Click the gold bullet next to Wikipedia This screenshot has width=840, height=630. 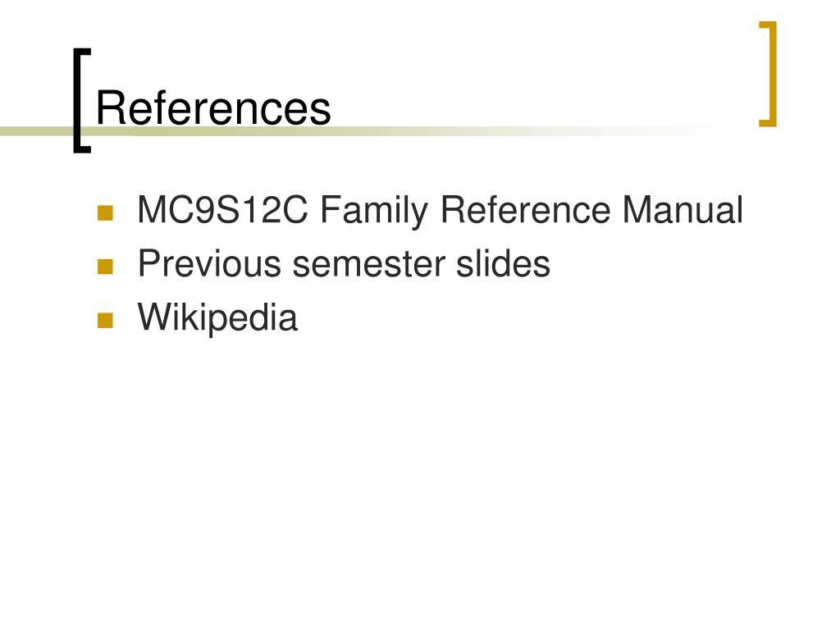pyautogui.click(x=105, y=321)
